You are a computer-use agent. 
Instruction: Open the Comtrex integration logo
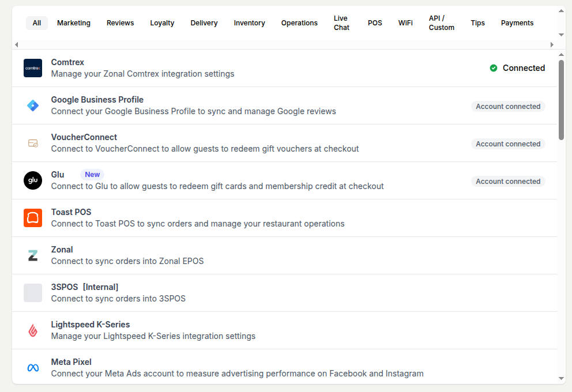(x=33, y=68)
